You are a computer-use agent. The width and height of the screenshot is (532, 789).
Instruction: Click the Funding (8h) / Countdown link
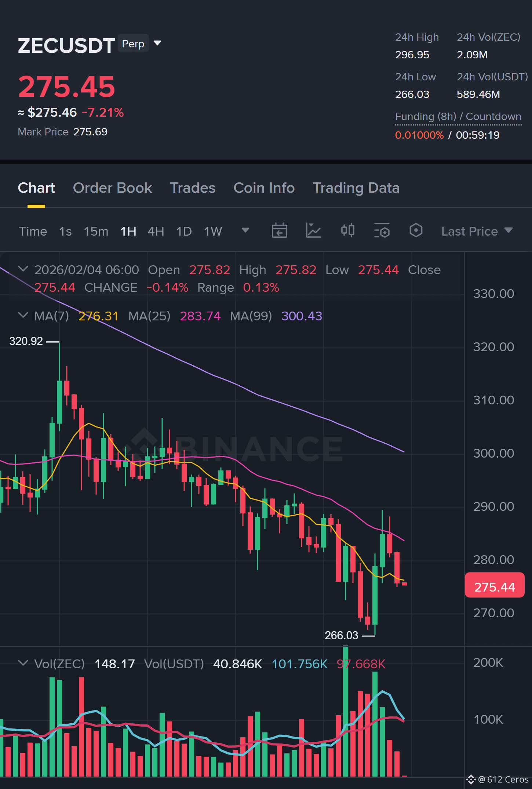pos(458,117)
